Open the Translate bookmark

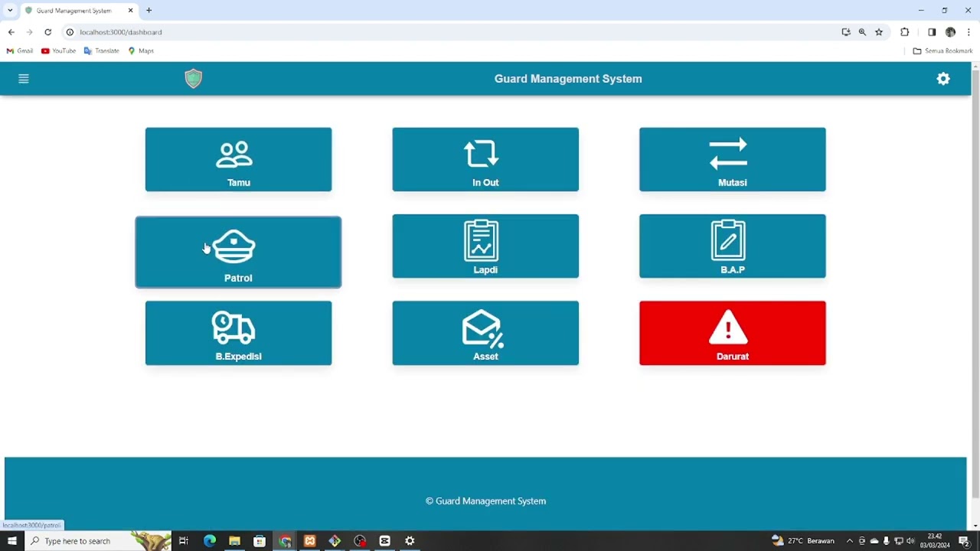[102, 51]
